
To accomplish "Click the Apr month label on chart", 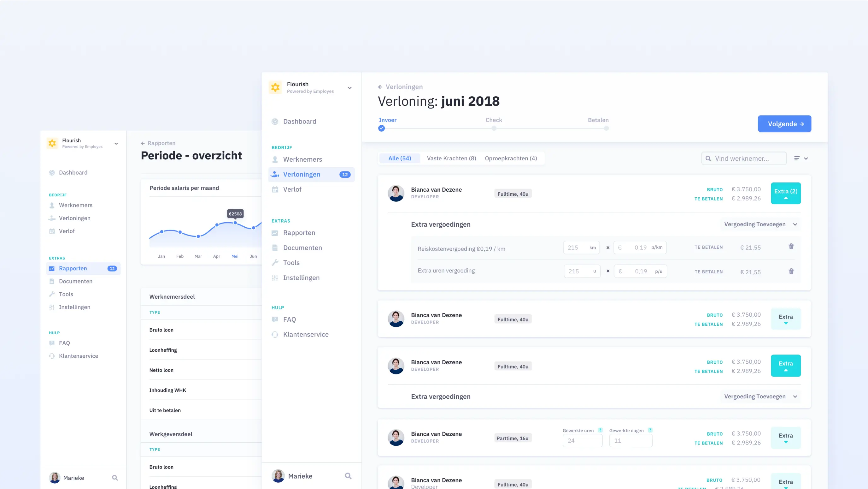I will pyautogui.click(x=217, y=256).
